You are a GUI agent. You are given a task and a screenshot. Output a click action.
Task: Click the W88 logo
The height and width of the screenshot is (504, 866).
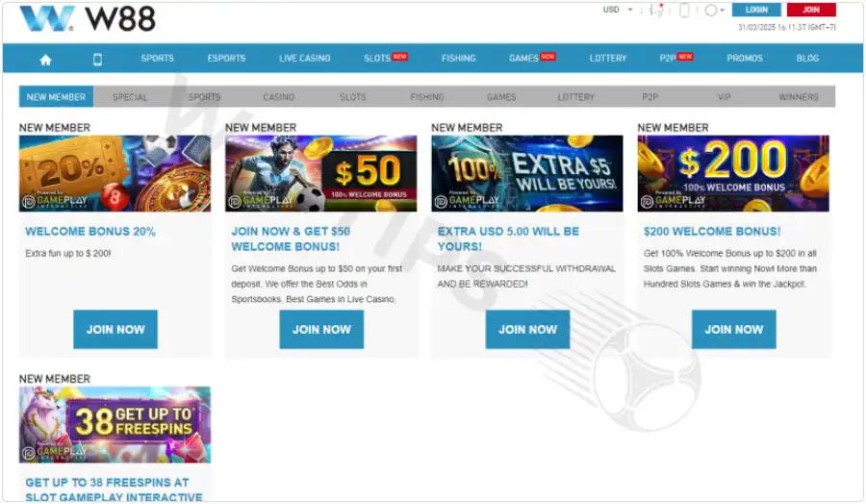pos(88,18)
